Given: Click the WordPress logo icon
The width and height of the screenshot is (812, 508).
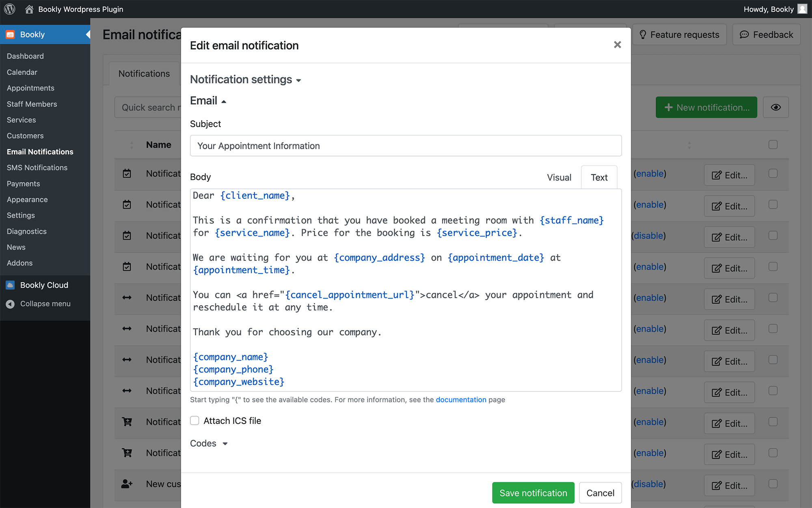Looking at the screenshot, I should point(10,9).
